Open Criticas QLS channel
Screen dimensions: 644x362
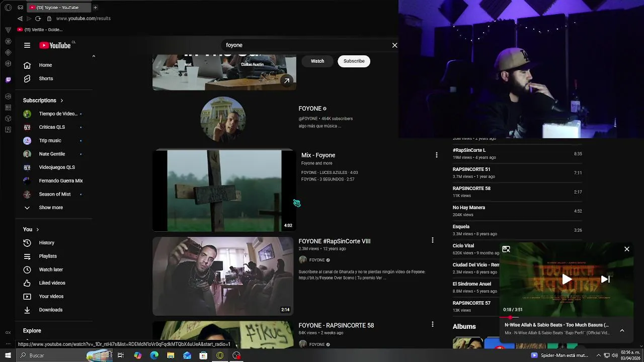coord(54,127)
